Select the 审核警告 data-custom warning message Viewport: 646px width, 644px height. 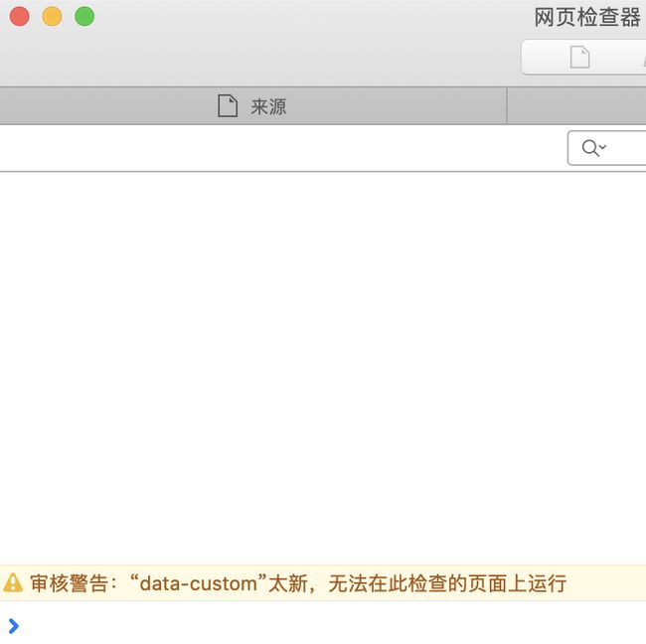pos(323,583)
